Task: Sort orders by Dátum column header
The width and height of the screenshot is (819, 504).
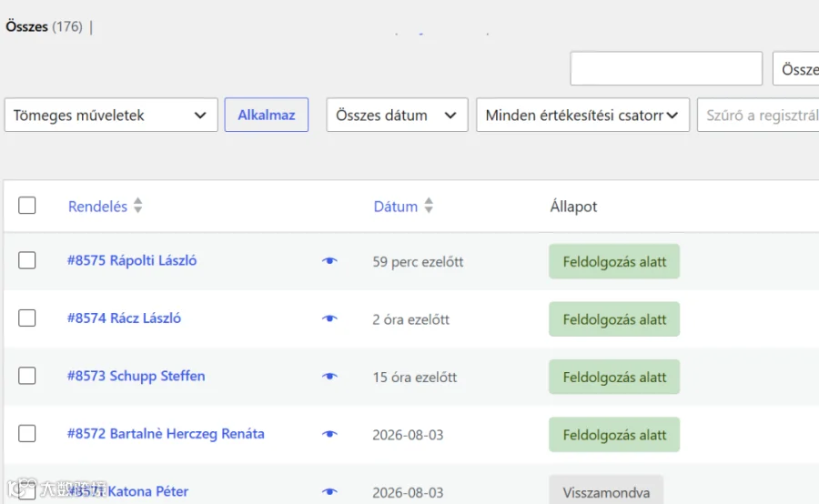Action: (x=396, y=207)
